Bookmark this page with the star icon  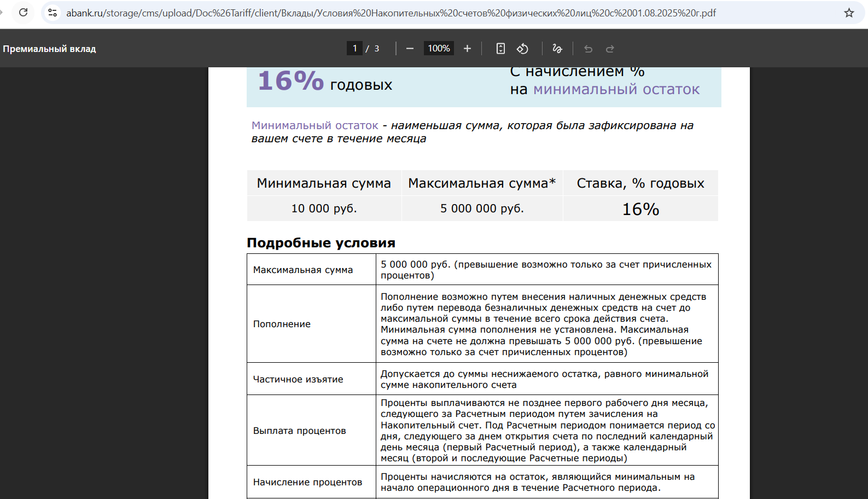849,13
